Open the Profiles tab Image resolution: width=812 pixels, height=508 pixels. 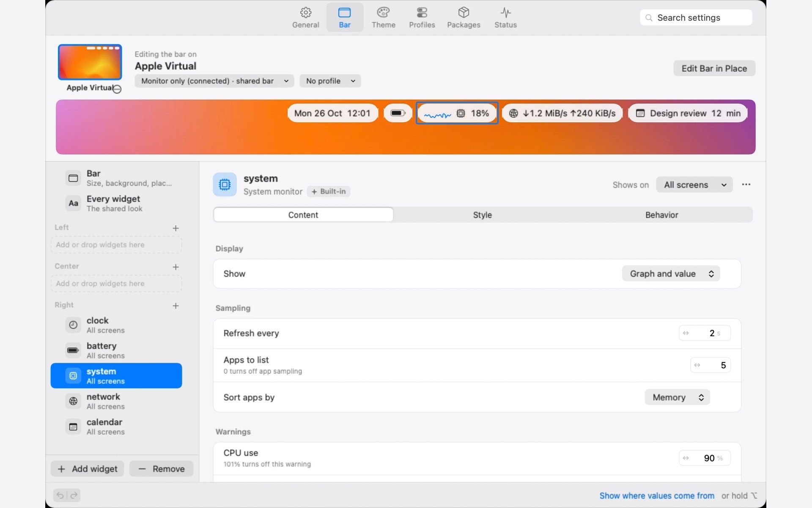click(422, 18)
